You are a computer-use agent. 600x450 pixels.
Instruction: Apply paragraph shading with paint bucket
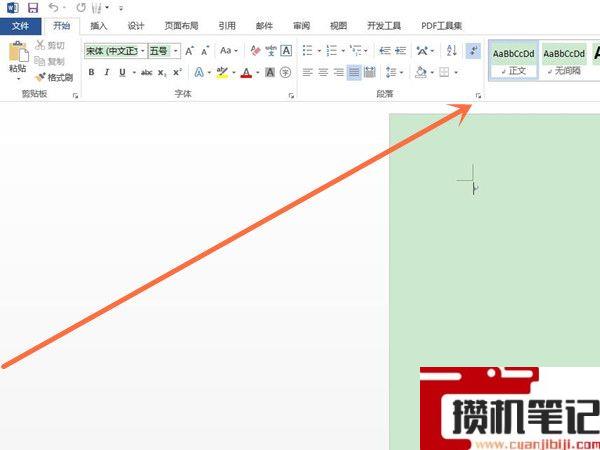click(421, 72)
